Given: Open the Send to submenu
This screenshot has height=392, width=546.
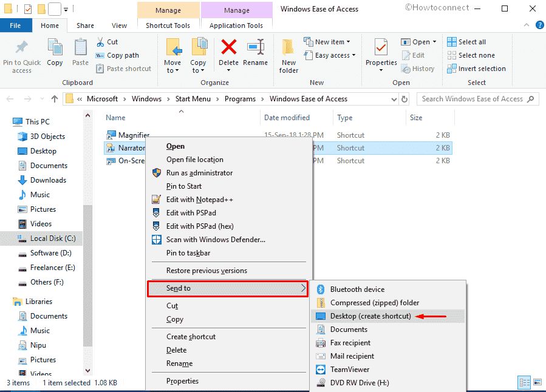Looking at the screenshot, I should click(x=228, y=288).
